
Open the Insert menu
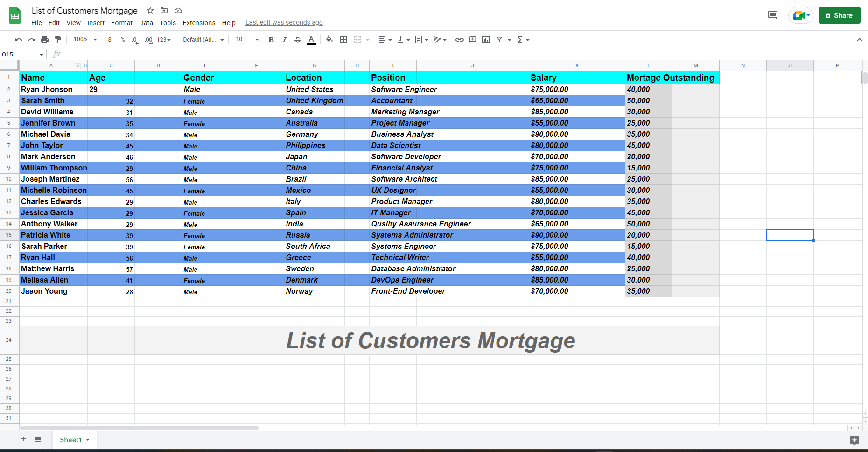click(96, 23)
